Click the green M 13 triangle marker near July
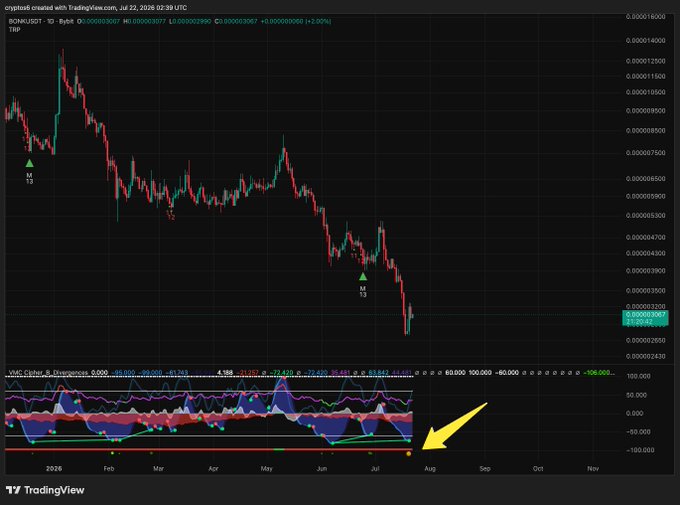This screenshot has height=505, width=680. pos(363,276)
